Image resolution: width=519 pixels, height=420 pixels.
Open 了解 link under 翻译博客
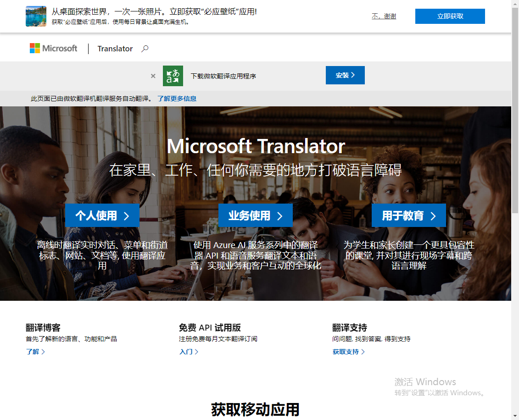35,352
